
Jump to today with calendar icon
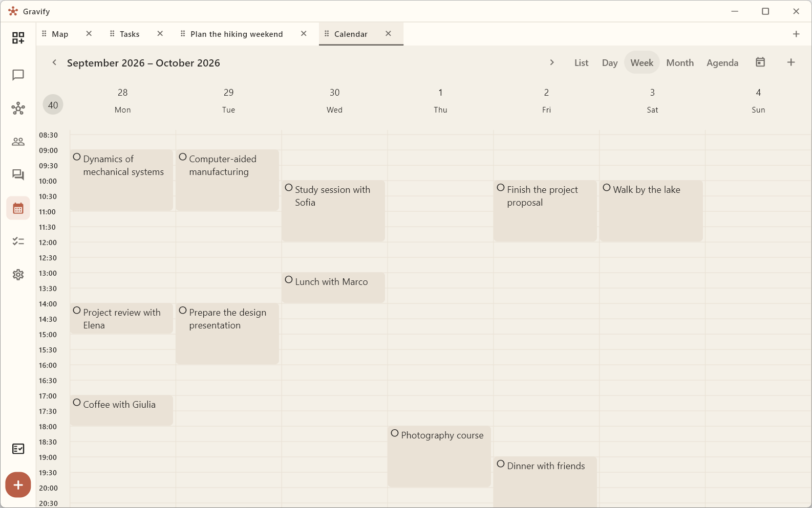click(760, 62)
